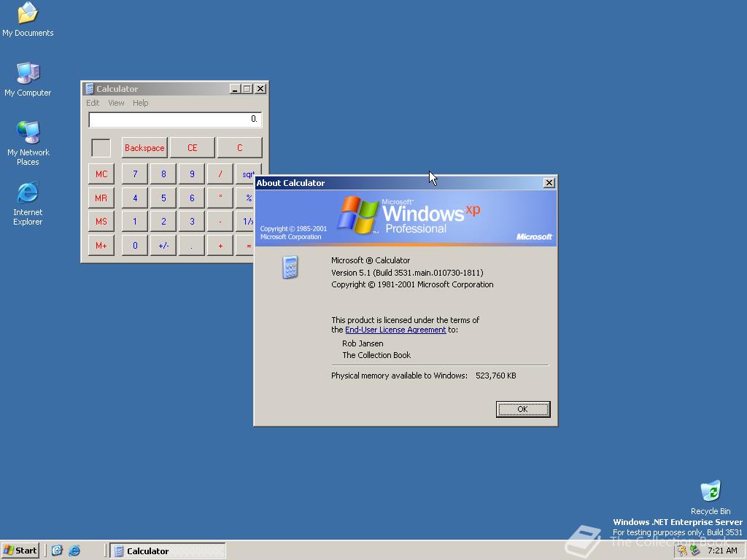Open the Recycle Bin
The width and height of the screenshot is (747, 560).
coord(711,497)
